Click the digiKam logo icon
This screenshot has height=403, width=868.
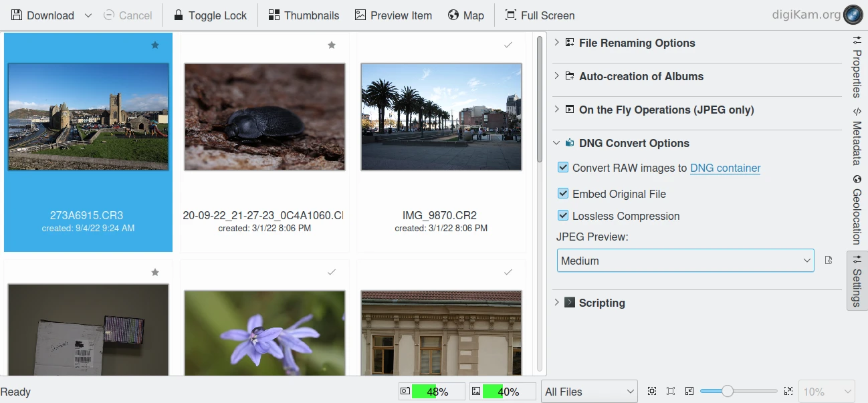[x=853, y=15]
